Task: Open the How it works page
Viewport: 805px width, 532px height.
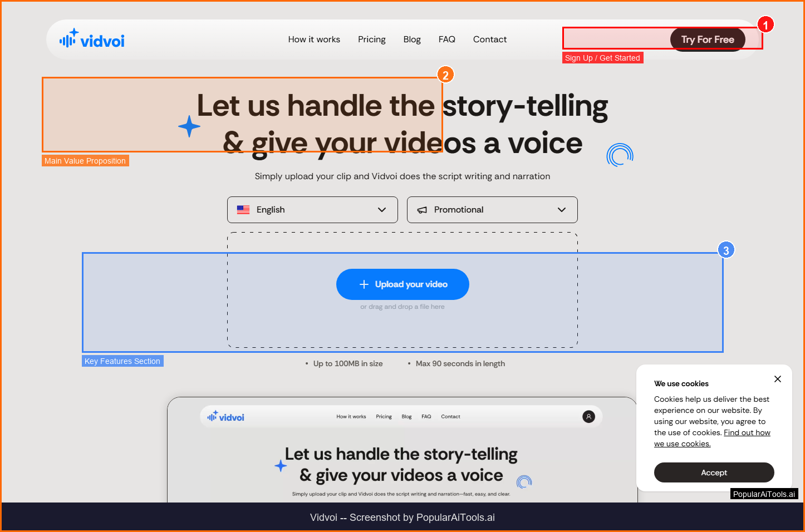Action: point(314,40)
